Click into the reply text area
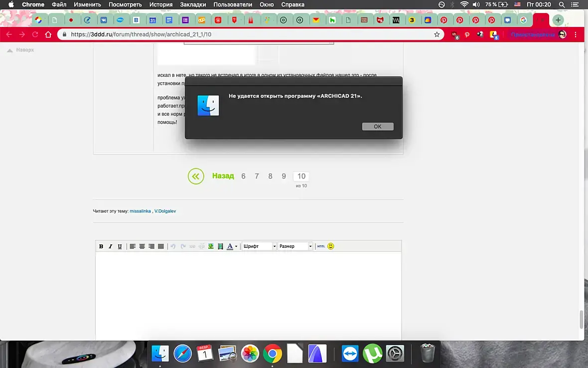 tap(248, 296)
